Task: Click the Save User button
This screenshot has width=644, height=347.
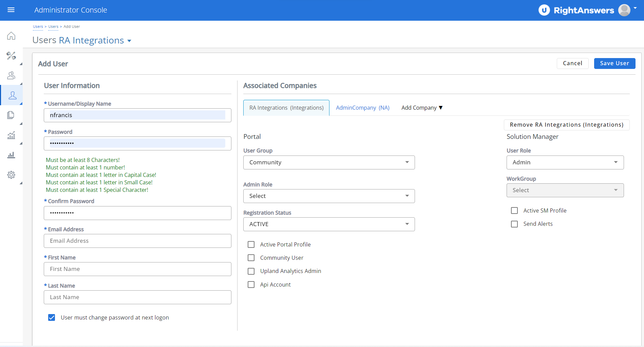Action: coord(614,63)
